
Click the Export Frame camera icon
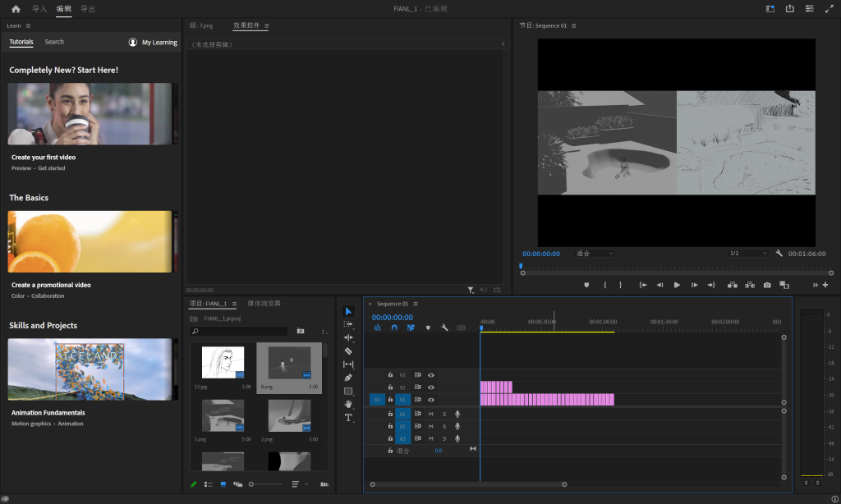[767, 285]
